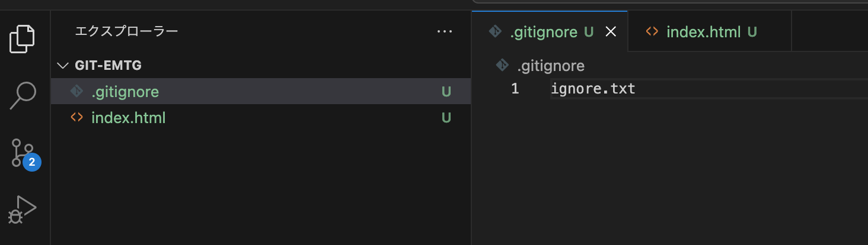Click git icon beside .gitignore in file tree

click(76, 92)
